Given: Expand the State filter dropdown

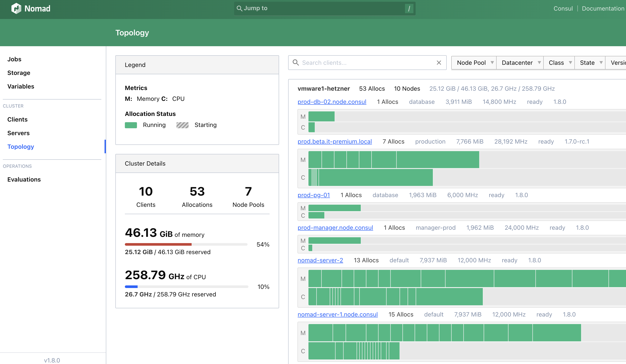Looking at the screenshot, I should click(590, 63).
